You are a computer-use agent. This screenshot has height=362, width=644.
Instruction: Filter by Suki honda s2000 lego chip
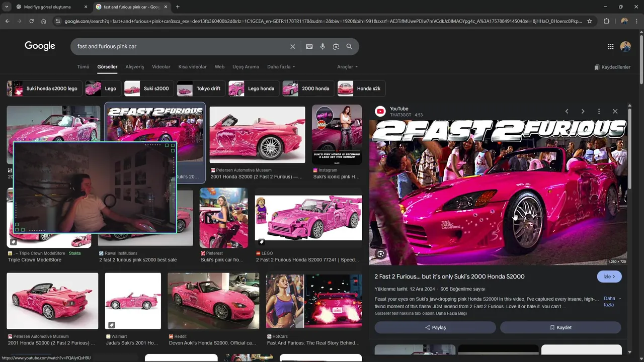44,88
